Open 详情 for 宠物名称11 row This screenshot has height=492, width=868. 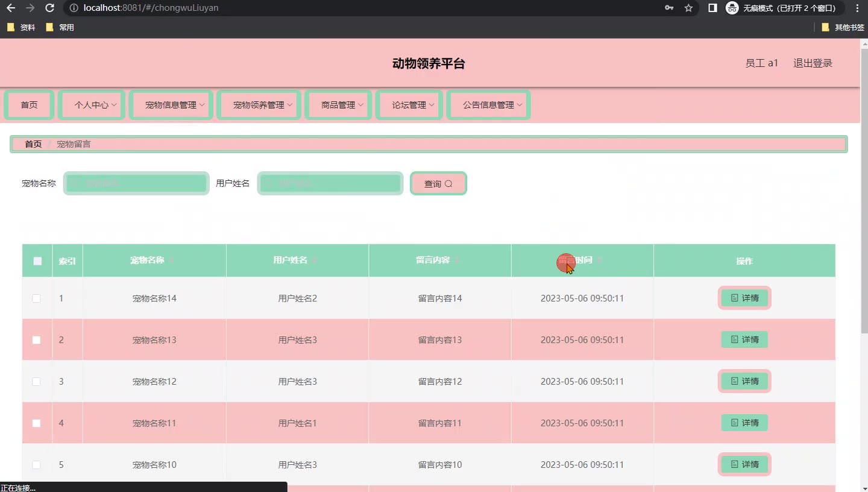744,423
